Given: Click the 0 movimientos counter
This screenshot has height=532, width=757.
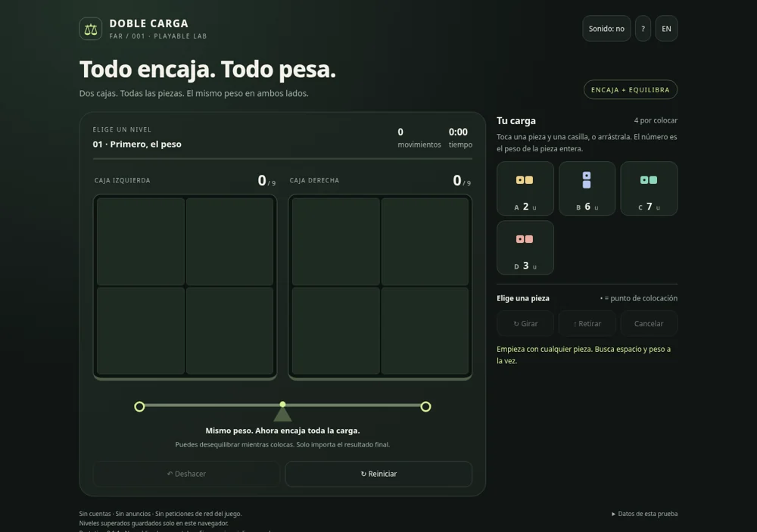Looking at the screenshot, I should click(x=419, y=138).
